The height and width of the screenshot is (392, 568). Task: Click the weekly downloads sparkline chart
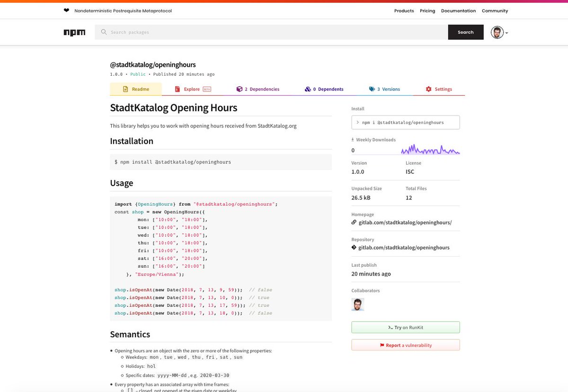(430, 150)
